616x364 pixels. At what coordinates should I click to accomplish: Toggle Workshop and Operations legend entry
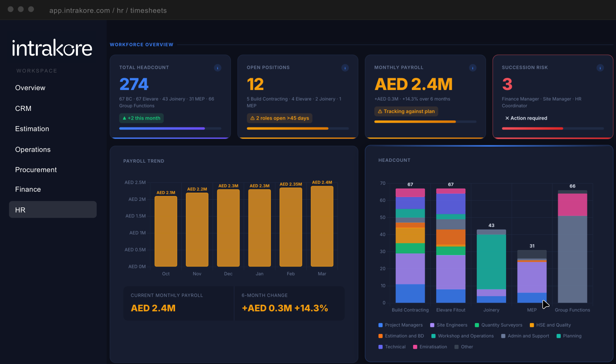coord(462,336)
